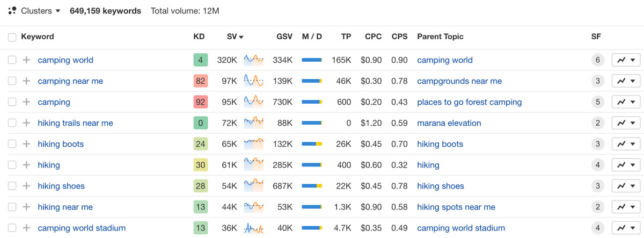The height and width of the screenshot is (238, 644).
Task: Click plus icon beside keyword camping
Action: (x=26, y=102)
